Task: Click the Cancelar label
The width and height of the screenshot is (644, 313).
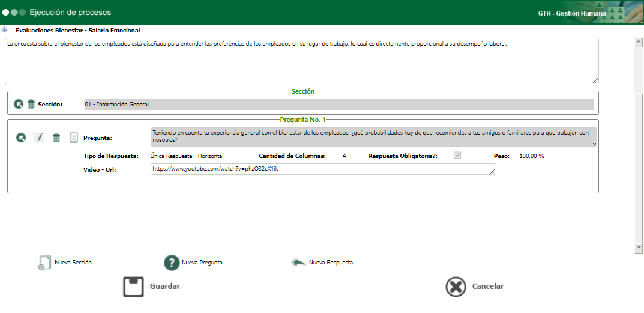Action: click(x=488, y=286)
